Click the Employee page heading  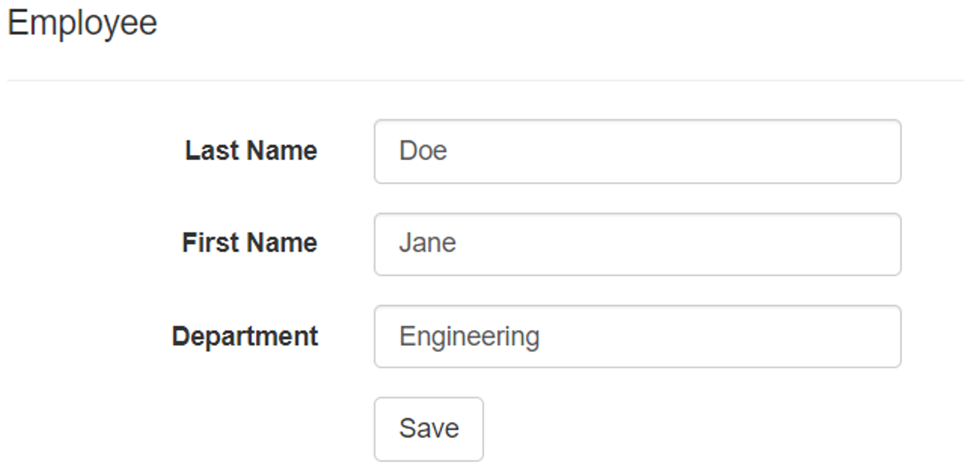click(x=82, y=23)
